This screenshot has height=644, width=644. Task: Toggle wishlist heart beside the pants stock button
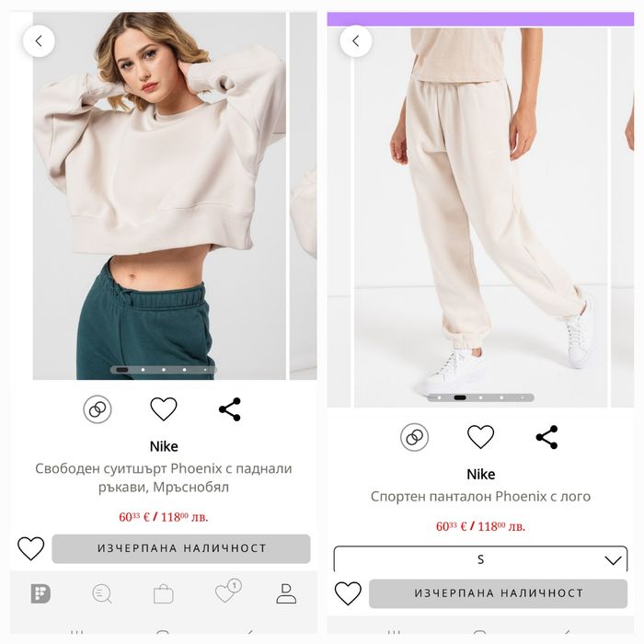click(x=348, y=593)
